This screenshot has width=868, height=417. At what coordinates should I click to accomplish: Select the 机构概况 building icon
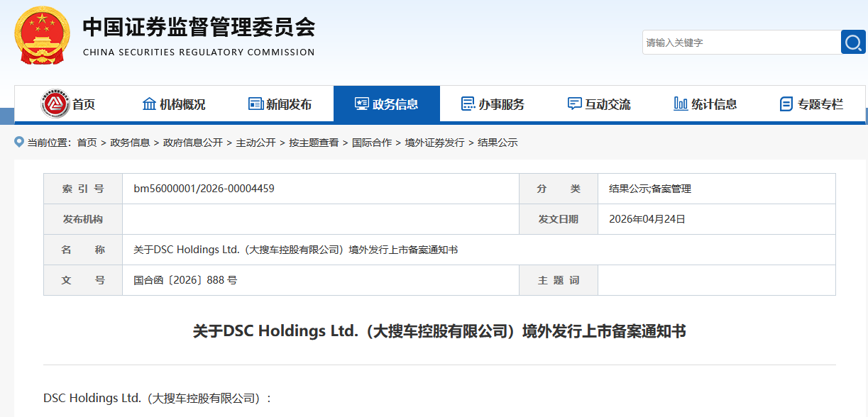(x=149, y=104)
